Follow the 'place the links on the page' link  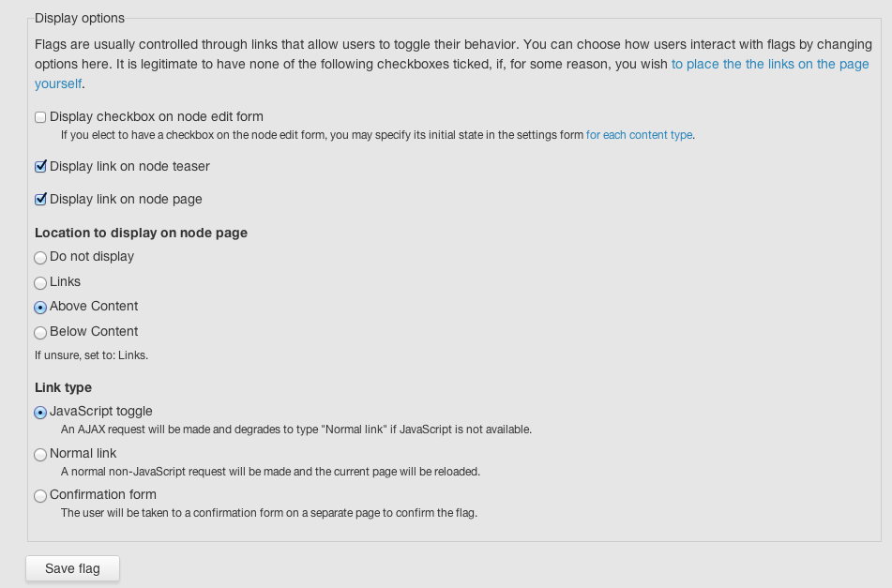pyautogui.click(x=770, y=64)
